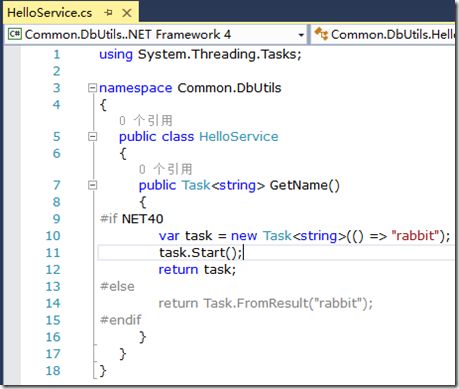Click the class icon beside Common.DbUtils.Hell
The width and height of the screenshot is (459, 389).
tap(321, 34)
